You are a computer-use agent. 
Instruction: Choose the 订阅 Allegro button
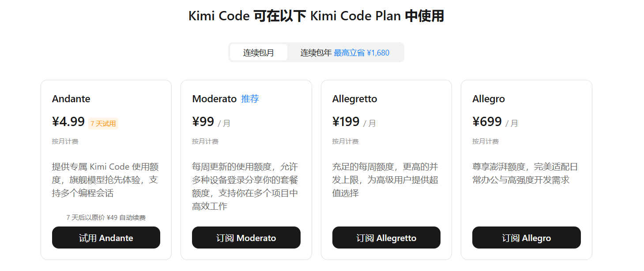(x=526, y=238)
